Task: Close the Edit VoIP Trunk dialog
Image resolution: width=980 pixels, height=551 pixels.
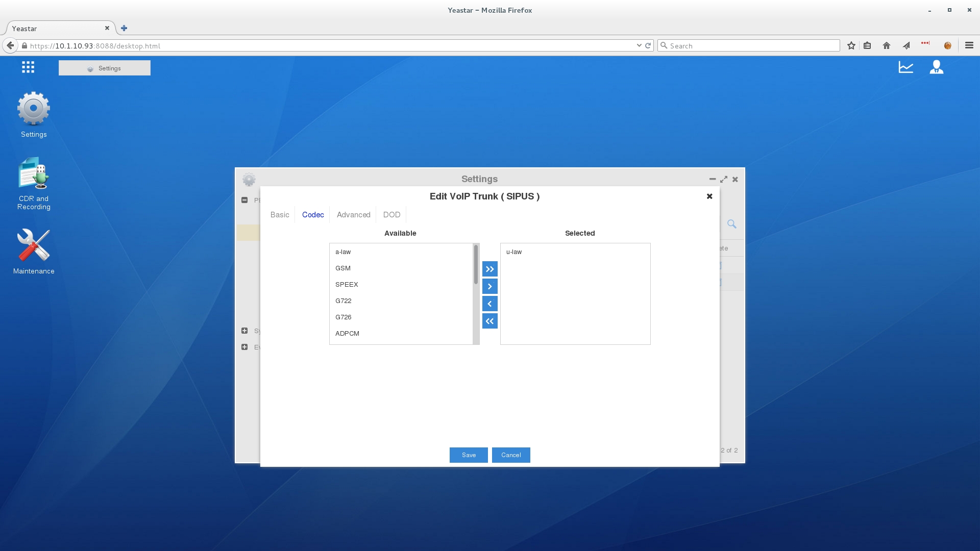Action: 709,196
